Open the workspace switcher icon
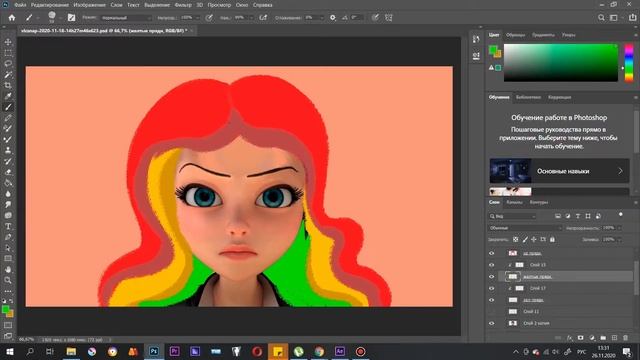Screen dimensions: 640x360 (x=614, y=18)
